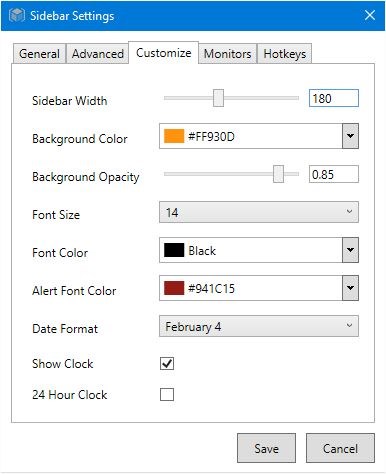Enable the 24 Hour Clock checkbox
386x474 pixels.
[167, 395]
